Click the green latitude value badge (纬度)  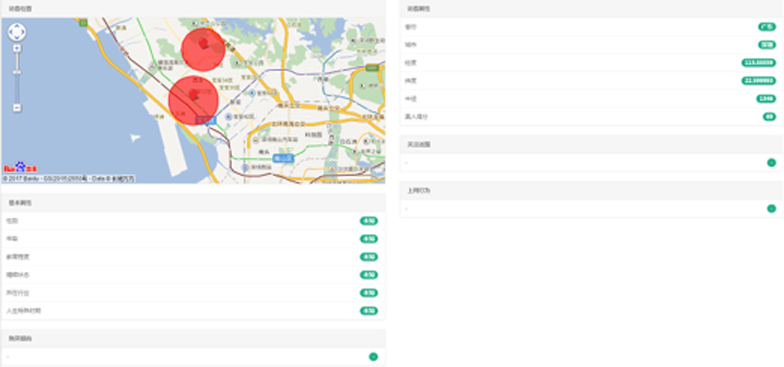click(x=758, y=81)
